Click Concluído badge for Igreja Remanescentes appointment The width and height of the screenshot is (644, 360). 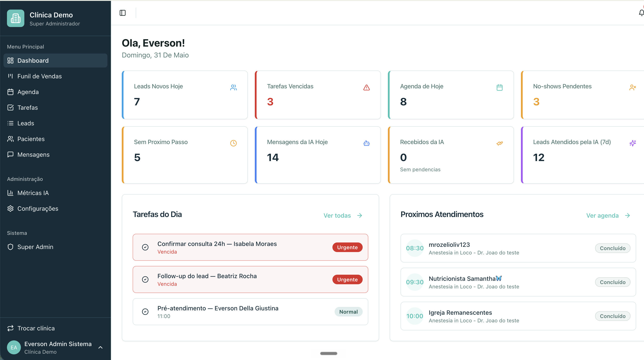[612, 316]
